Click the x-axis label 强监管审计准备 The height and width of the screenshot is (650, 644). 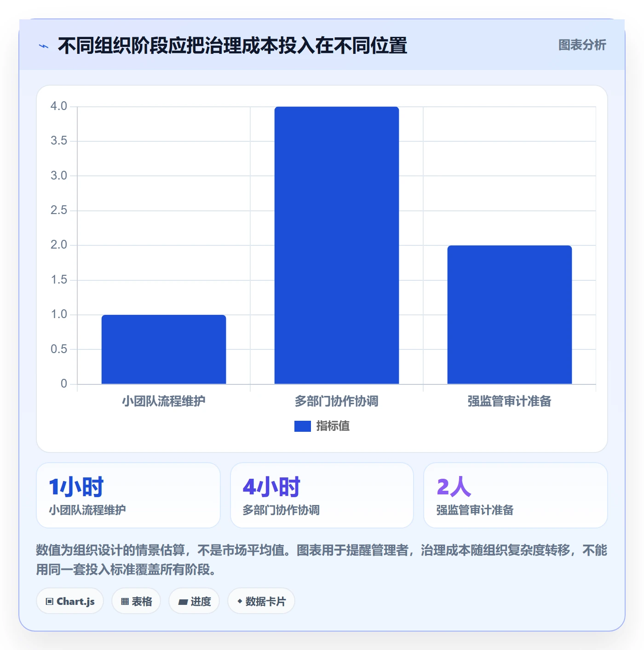[x=510, y=401]
